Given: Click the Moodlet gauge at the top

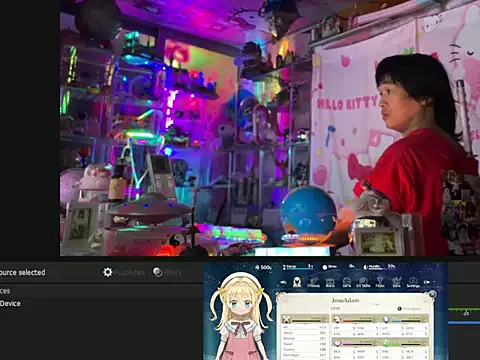Looking at the screenshot, I should click(379, 267).
